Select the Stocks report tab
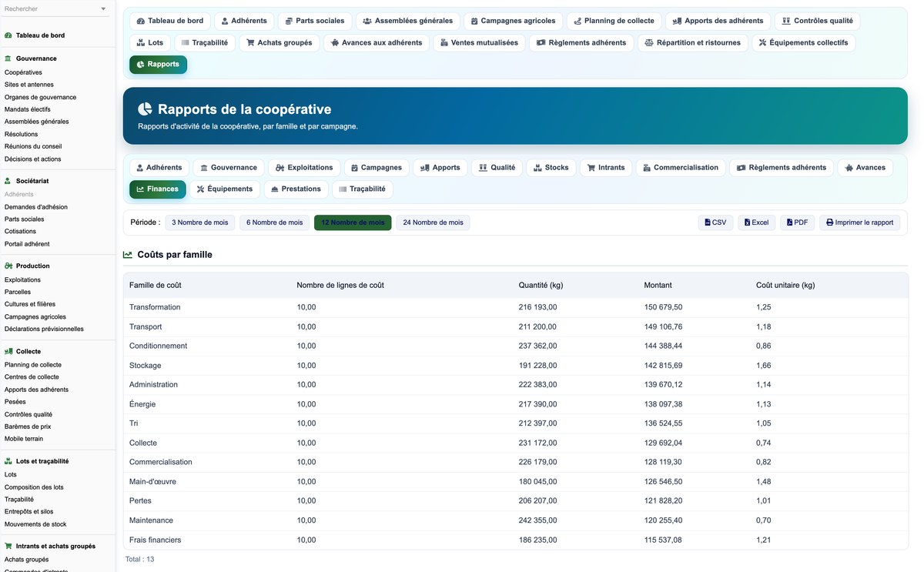 tap(551, 167)
